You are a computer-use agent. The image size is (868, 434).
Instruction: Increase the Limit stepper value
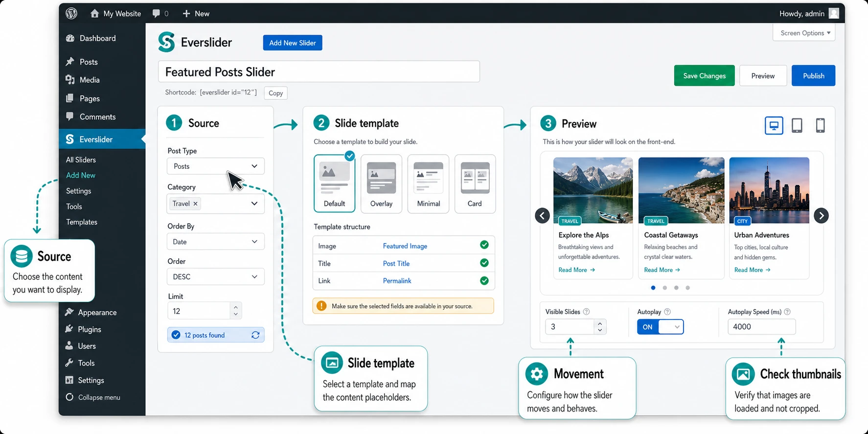[x=236, y=307]
